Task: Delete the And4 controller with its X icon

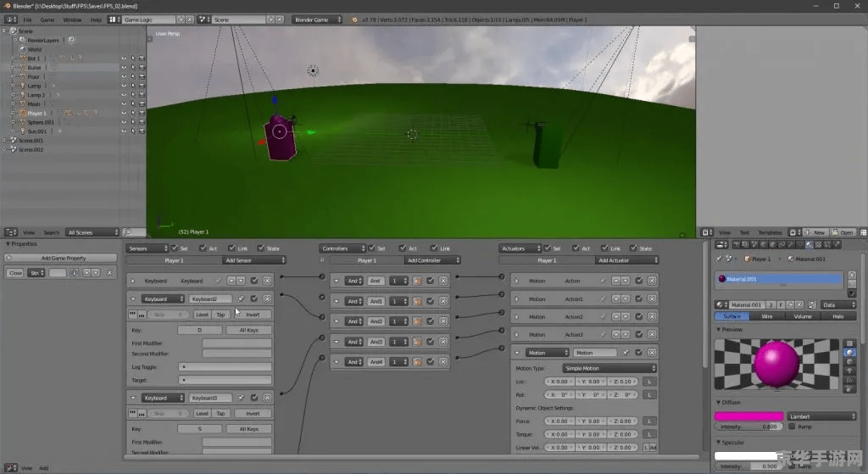Action: 443,361
